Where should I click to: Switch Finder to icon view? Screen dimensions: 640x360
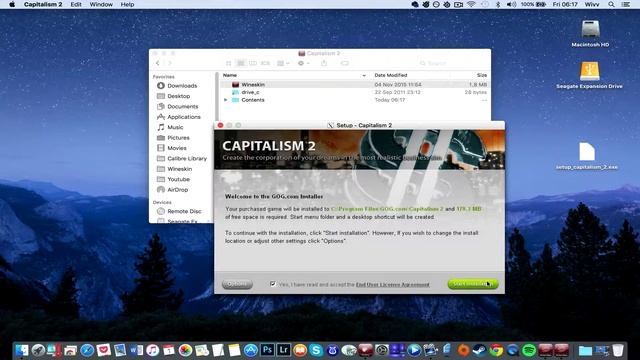tap(229, 63)
